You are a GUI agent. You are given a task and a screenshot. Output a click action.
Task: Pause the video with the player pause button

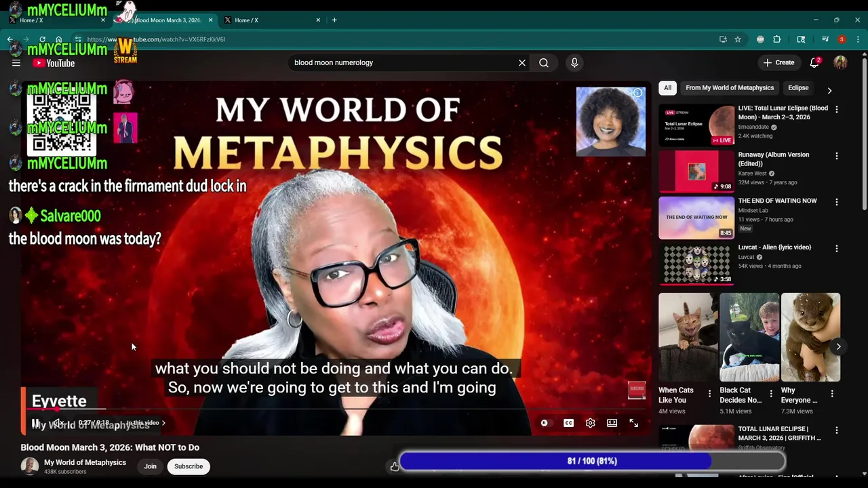coord(36,423)
